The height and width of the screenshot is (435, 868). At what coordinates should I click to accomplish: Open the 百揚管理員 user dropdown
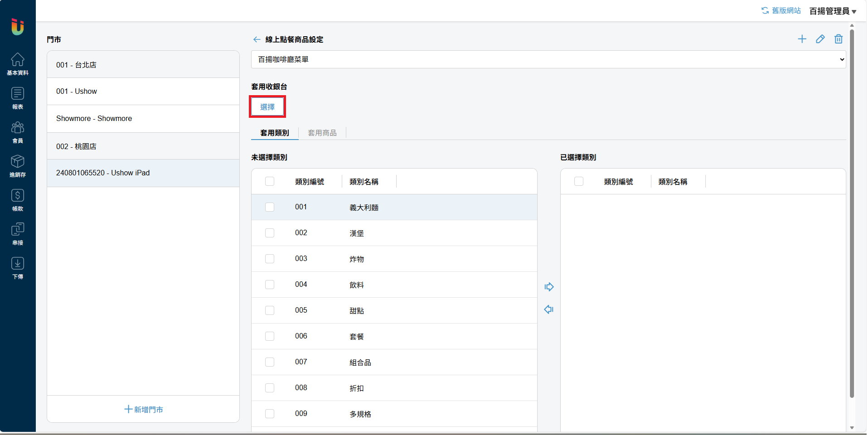tap(832, 11)
